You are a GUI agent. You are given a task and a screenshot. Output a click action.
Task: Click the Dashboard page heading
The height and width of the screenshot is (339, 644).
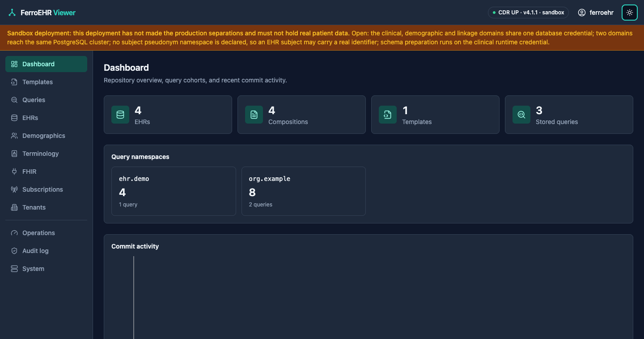tap(126, 68)
